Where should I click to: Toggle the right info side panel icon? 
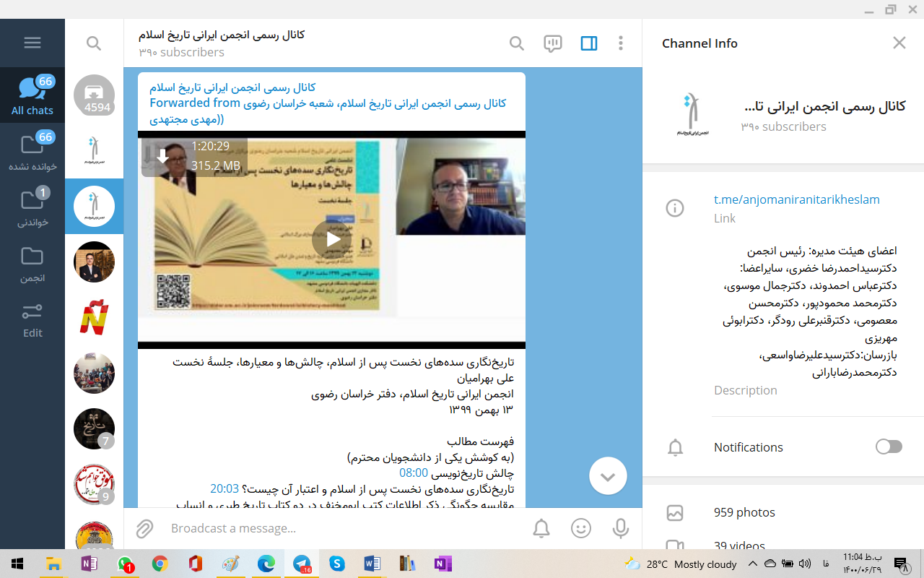click(589, 43)
